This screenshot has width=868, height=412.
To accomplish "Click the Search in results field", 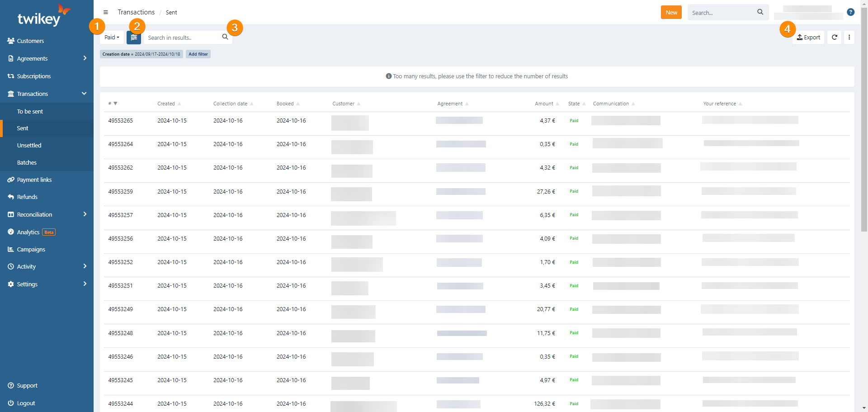I will 183,38.
